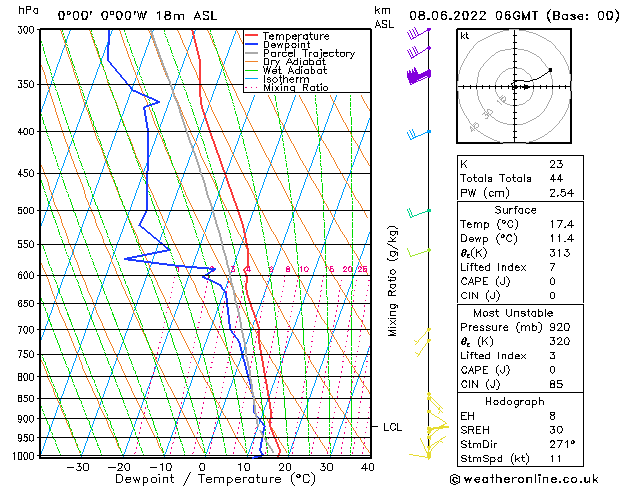The width and height of the screenshot is (629, 486).
Task: Click the 'hPa' pressure unit label
Action: (28, 10)
